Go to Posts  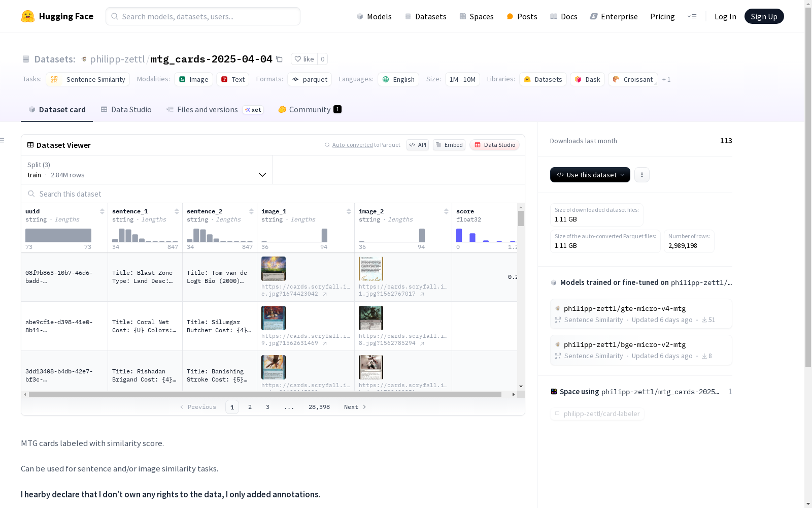tap(522, 16)
